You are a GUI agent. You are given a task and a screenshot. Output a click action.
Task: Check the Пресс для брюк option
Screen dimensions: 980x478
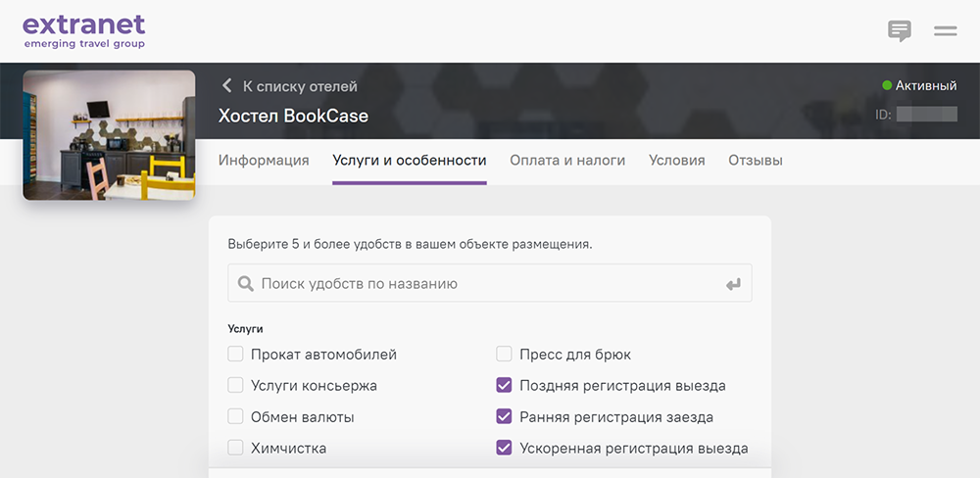click(504, 355)
